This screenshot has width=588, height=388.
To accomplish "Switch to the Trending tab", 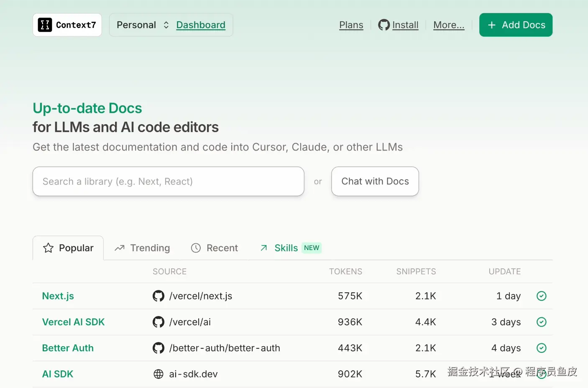I will [143, 248].
